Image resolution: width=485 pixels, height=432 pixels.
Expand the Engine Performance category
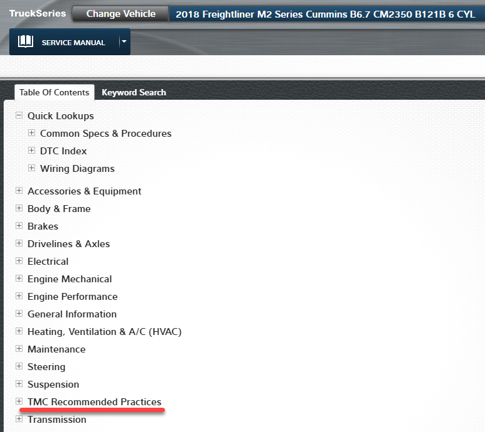point(19,296)
